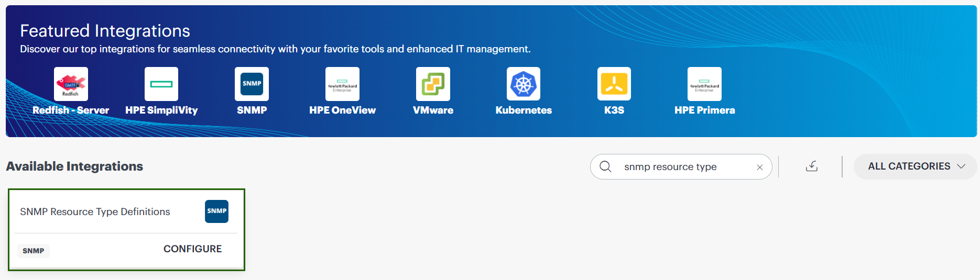Viewport: 980px width, 280px height.
Task: Click the Available Integrations heading
Action: [x=74, y=166]
